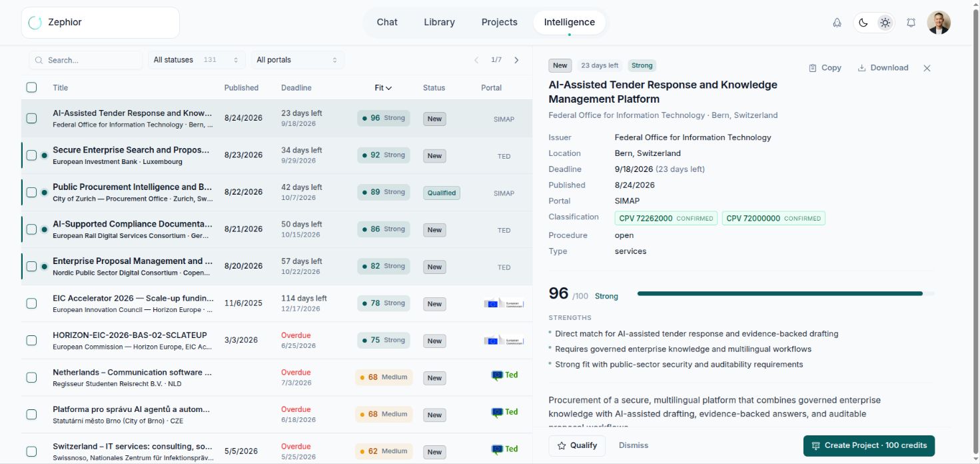The image size is (980, 464).
Task: Check the Enterprise Proposal Management row checkbox
Action: click(31, 267)
